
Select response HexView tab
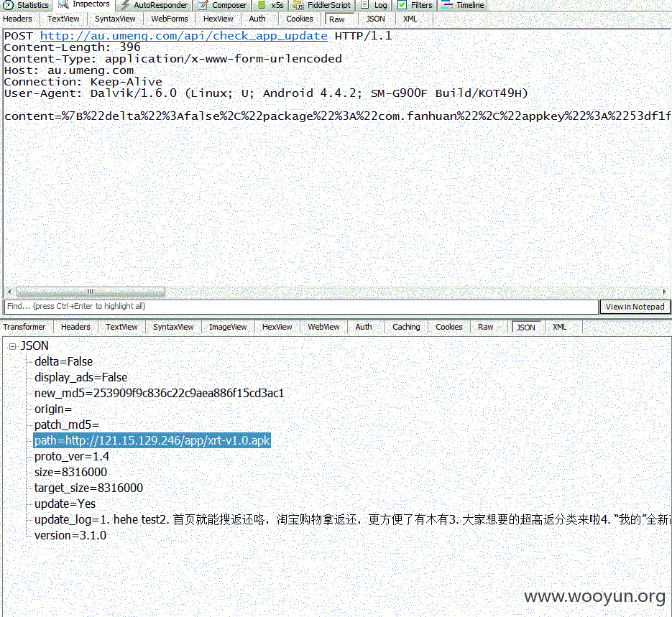277,327
